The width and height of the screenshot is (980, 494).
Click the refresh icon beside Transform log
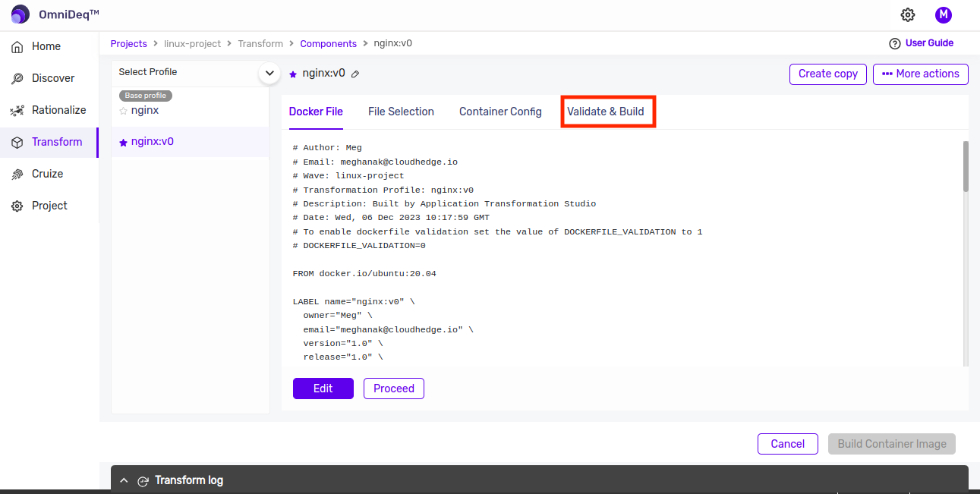click(143, 481)
